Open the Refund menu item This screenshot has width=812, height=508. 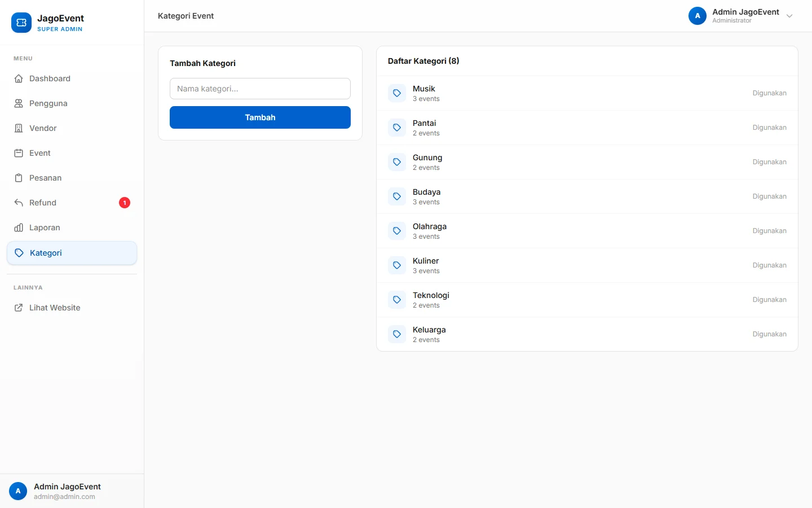pos(72,203)
